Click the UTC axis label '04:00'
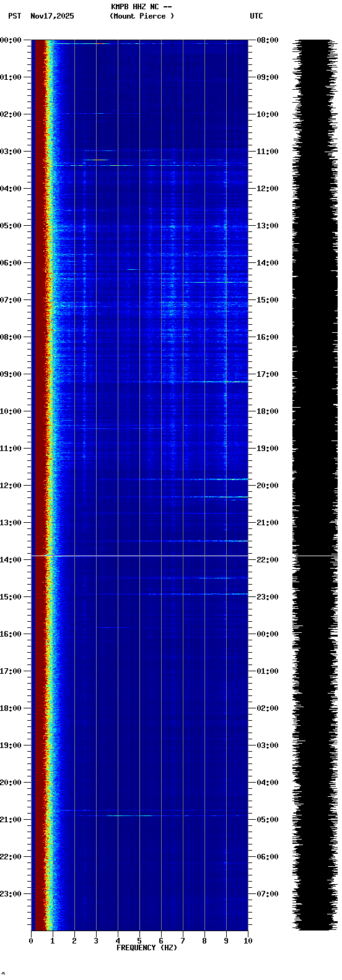The height and width of the screenshot is (980, 342). click(x=268, y=783)
